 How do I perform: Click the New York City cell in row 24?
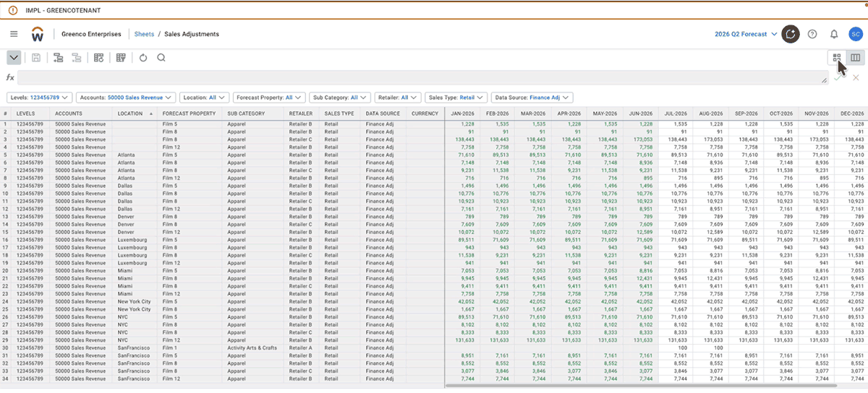coord(135,301)
